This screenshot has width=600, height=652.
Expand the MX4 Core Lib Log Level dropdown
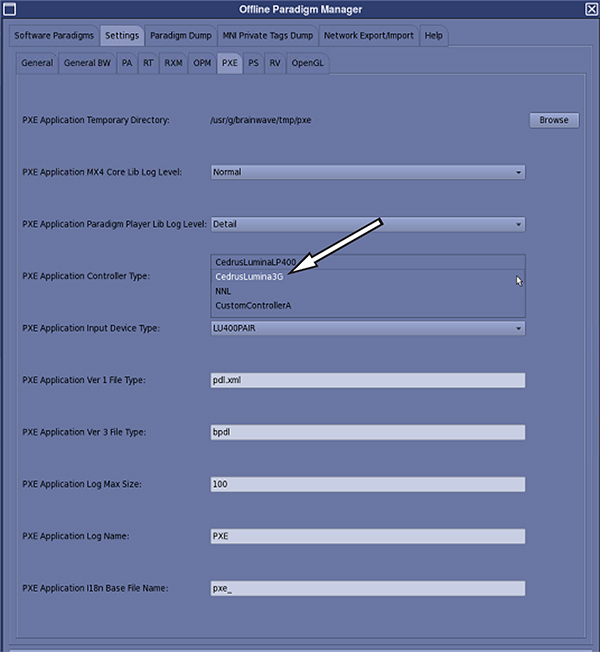pyautogui.click(x=367, y=172)
